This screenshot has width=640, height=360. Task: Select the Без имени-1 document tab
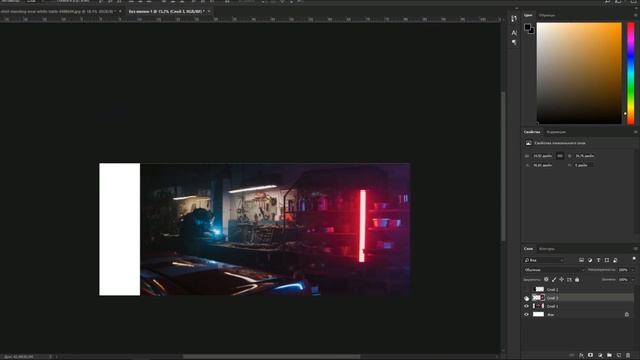click(167, 11)
